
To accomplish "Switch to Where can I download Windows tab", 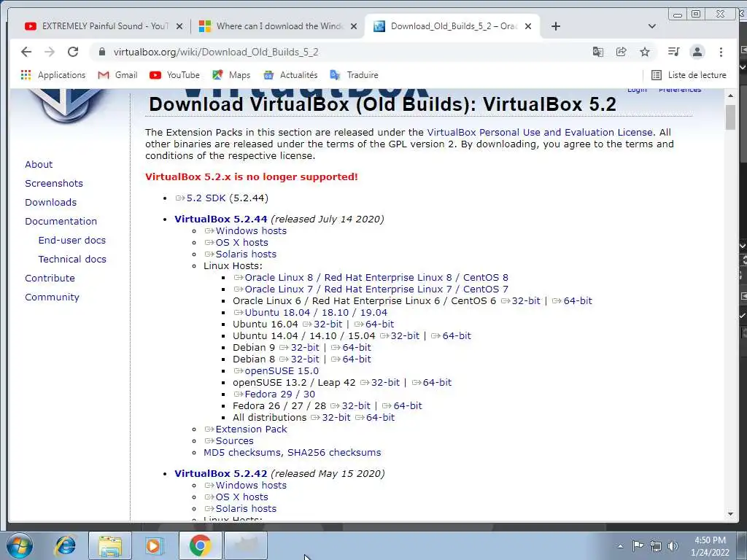I will point(277,26).
